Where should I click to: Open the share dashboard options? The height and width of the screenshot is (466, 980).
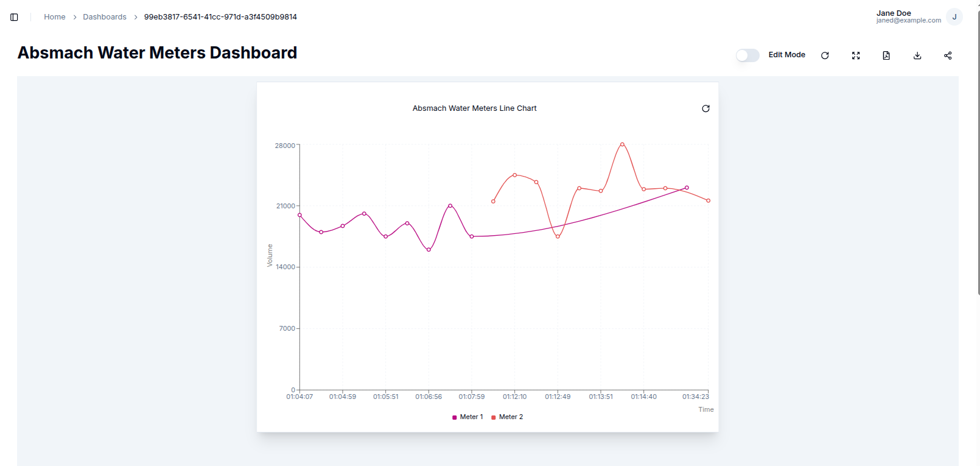coord(948,55)
